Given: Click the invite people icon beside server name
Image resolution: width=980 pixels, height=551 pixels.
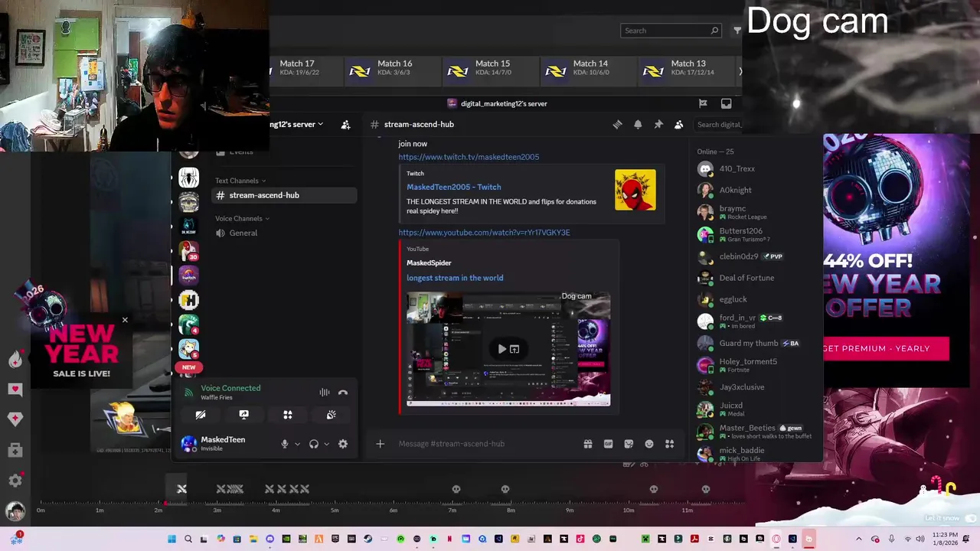Looking at the screenshot, I should (345, 124).
